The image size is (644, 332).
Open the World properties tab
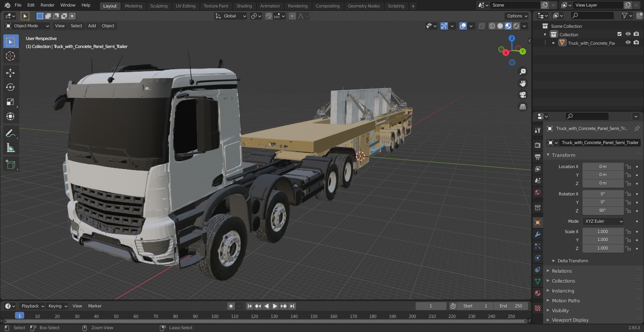pyautogui.click(x=537, y=192)
